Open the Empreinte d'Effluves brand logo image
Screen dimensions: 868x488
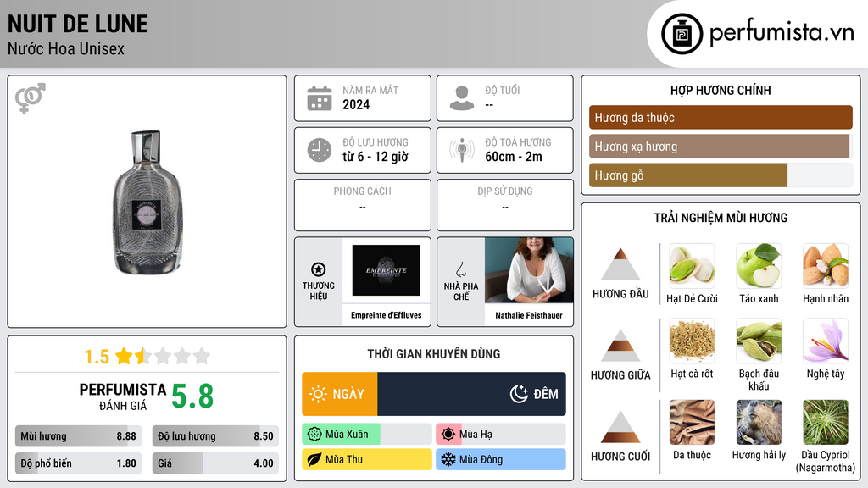click(x=387, y=270)
